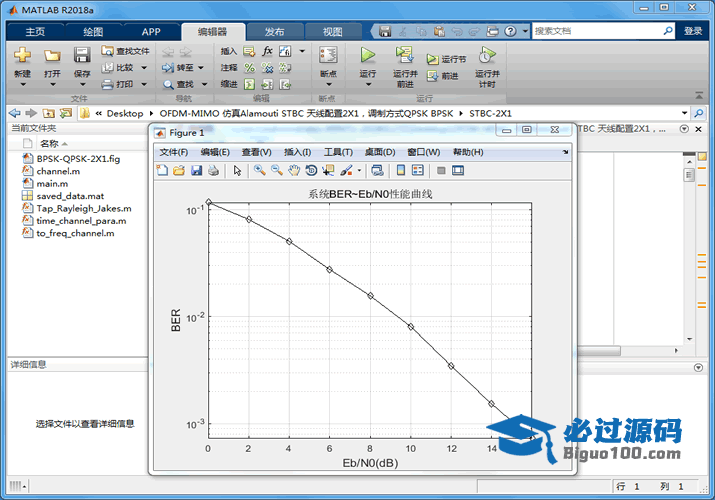Image resolution: width=715 pixels, height=500 pixels.
Task: Click the Rotate 3D tool icon
Action: coord(311,171)
